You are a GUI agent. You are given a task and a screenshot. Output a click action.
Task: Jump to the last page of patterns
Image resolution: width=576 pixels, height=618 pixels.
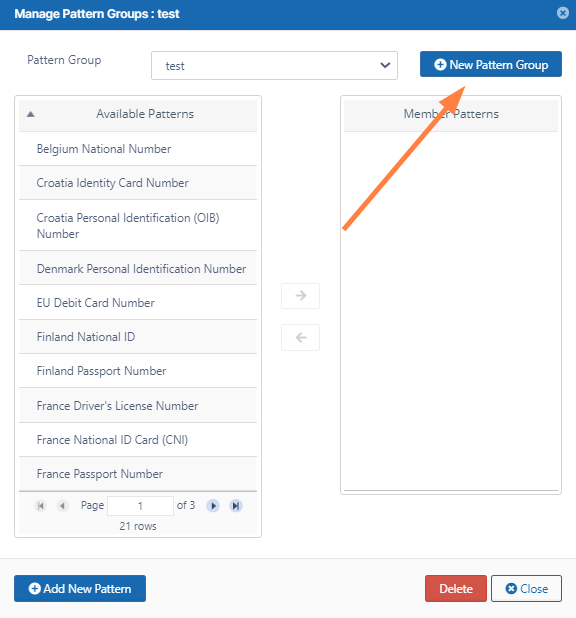[236, 506]
